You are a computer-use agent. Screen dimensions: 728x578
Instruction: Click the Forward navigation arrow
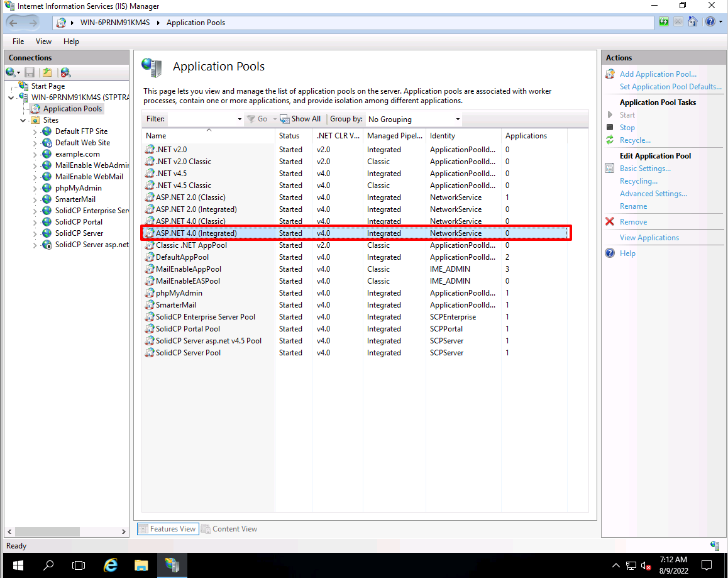coord(33,23)
